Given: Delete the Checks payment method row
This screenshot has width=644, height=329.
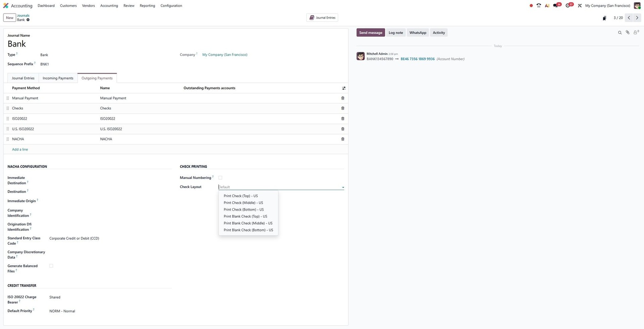Looking at the screenshot, I should pos(343,109).
